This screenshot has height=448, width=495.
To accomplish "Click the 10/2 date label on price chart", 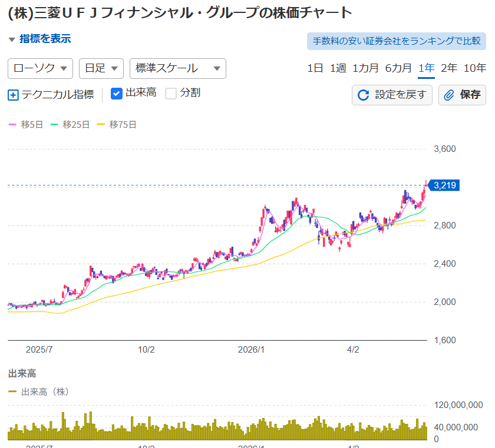I will tap(146, 350).
